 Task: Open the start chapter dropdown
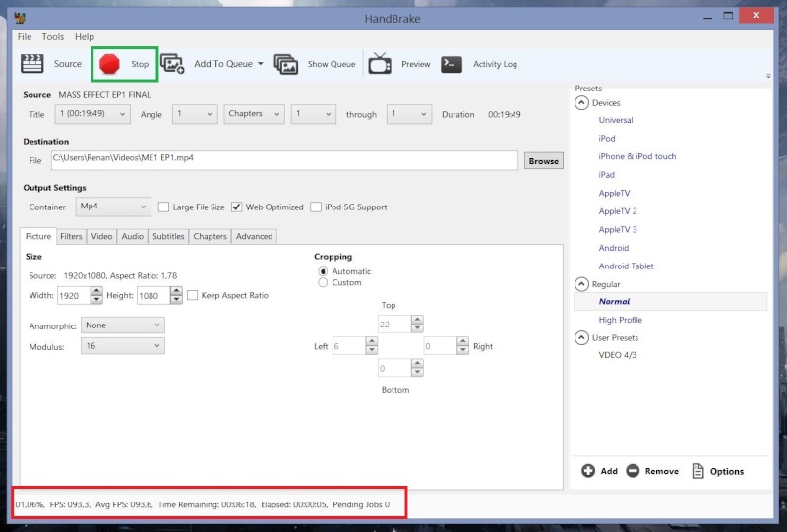[x=313, y=114]
